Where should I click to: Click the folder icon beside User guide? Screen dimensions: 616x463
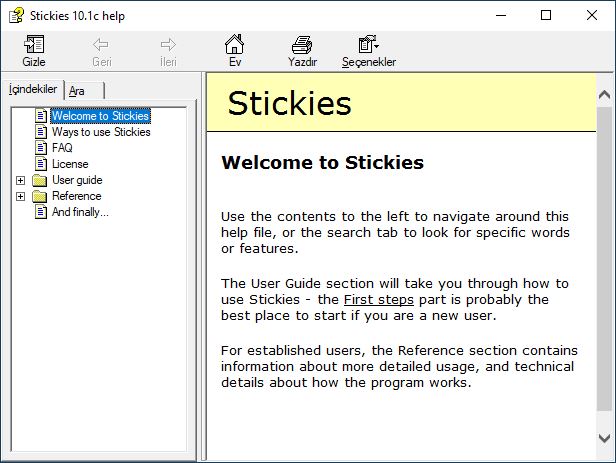click(39, 180)
